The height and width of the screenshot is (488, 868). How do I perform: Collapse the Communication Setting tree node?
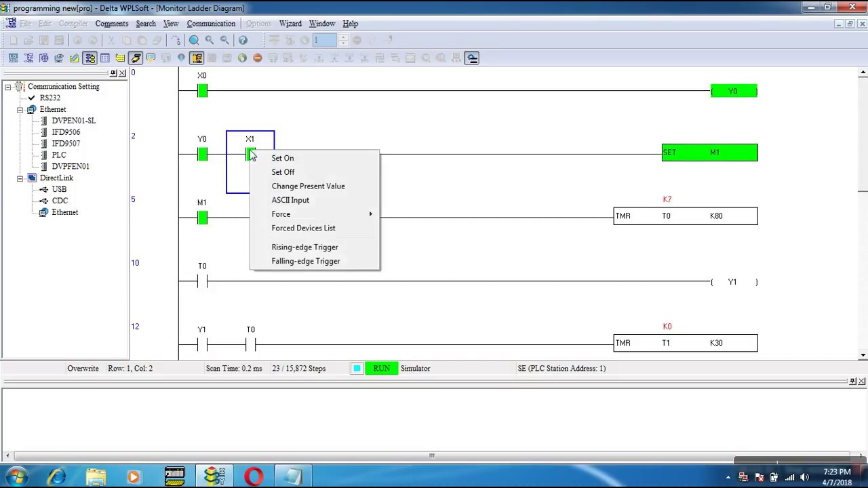[8, 87]
